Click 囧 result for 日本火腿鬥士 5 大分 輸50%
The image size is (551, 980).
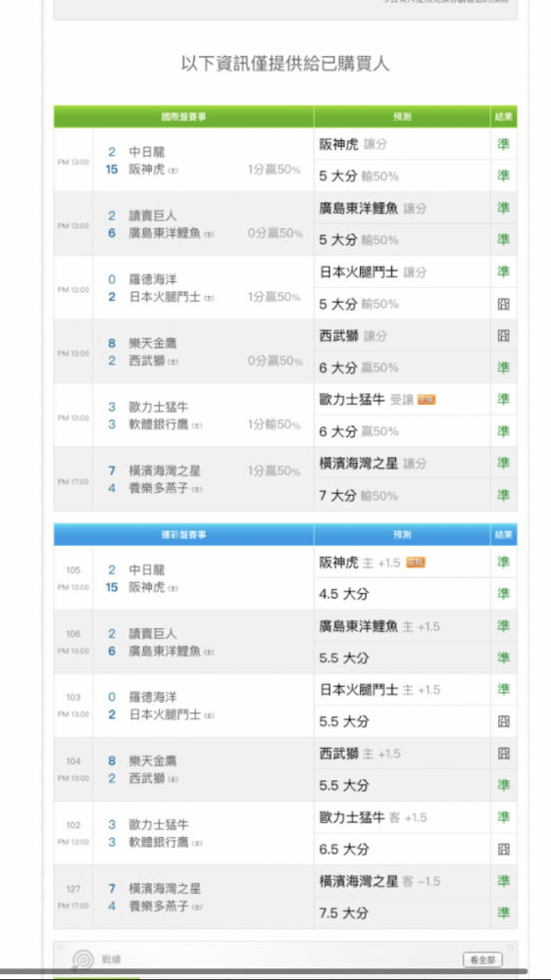[504, 304]
